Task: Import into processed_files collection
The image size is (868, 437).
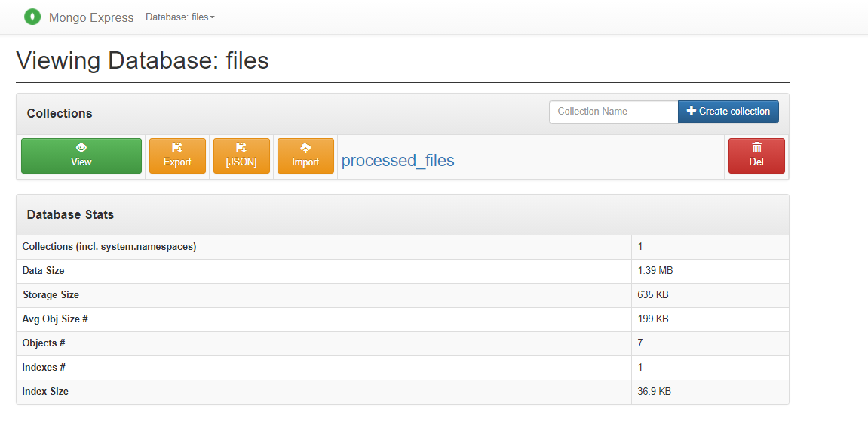Action: (x=305, y=155)
